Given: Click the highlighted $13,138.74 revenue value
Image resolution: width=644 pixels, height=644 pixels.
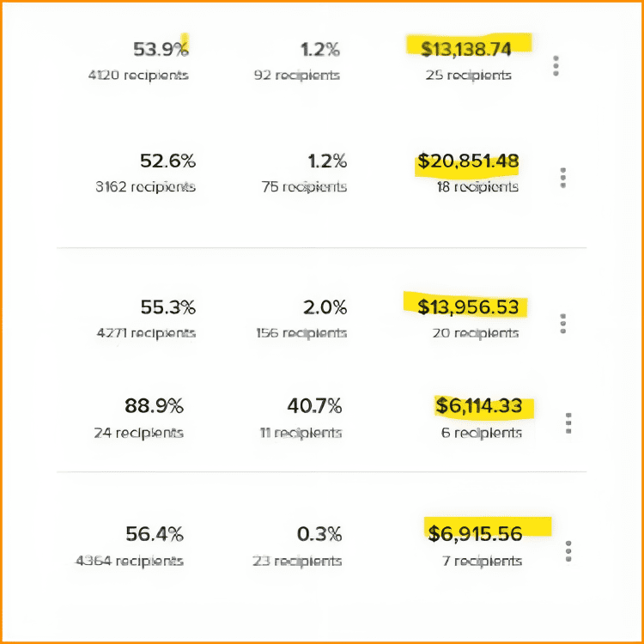Looking at the screenshot, I should click(466, 49).
